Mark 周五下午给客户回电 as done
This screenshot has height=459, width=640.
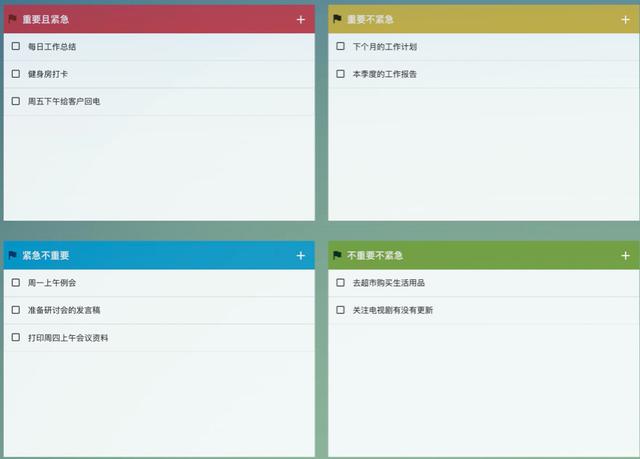pyautogui.click(x=16, y=101)
